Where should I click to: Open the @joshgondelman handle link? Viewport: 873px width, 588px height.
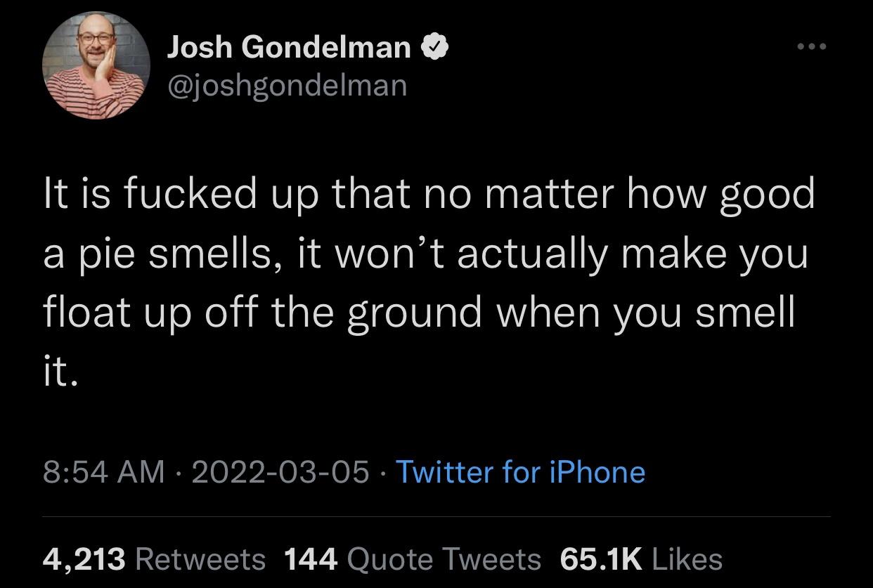coord(286,86)
